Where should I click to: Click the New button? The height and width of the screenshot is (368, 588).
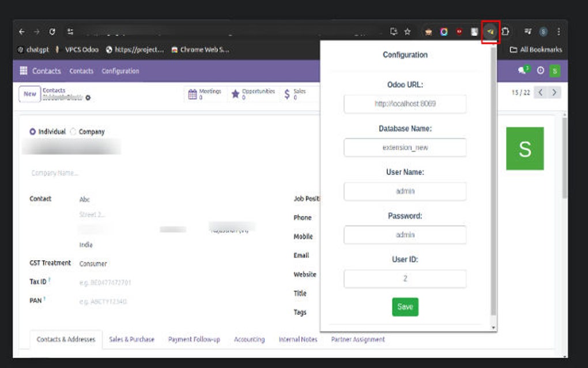(29, 93)
